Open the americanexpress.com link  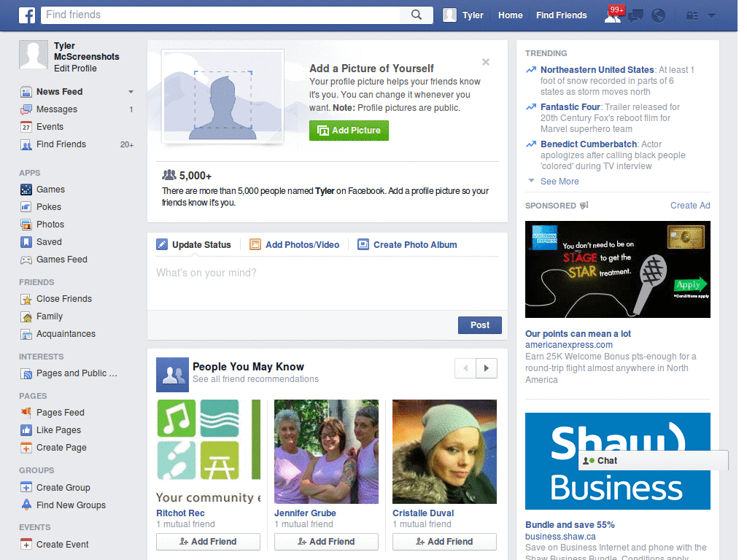[569, 345]
